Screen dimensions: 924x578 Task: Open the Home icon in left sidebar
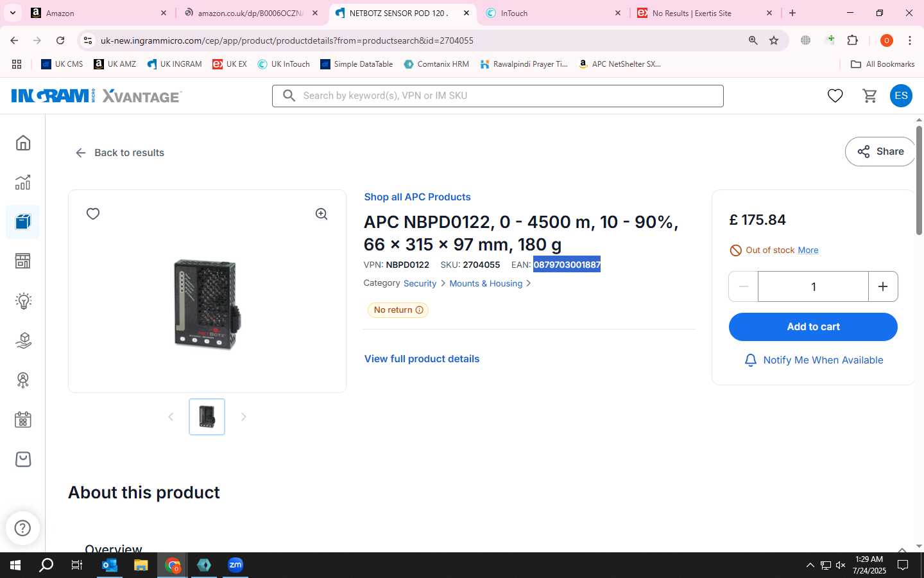(23, 143)
